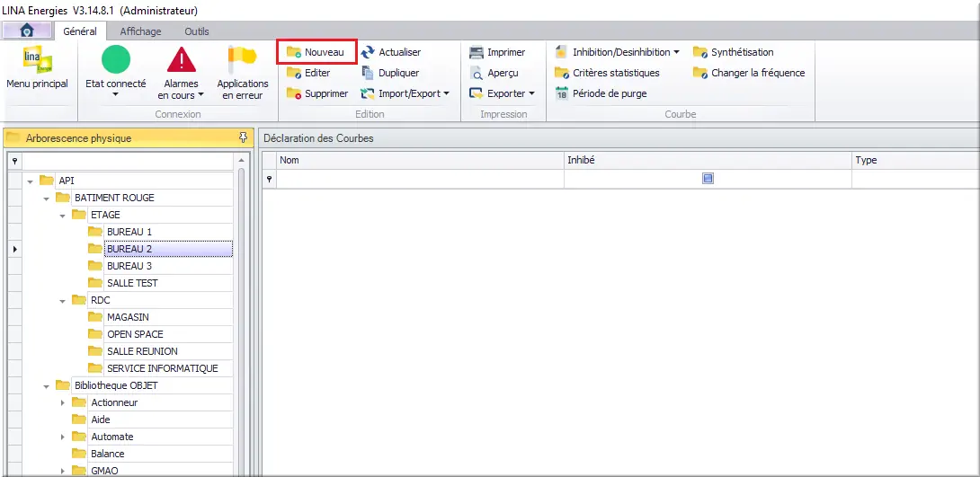
Task: Click the Critères statistiques folder icon
Action: pos(562,73)
